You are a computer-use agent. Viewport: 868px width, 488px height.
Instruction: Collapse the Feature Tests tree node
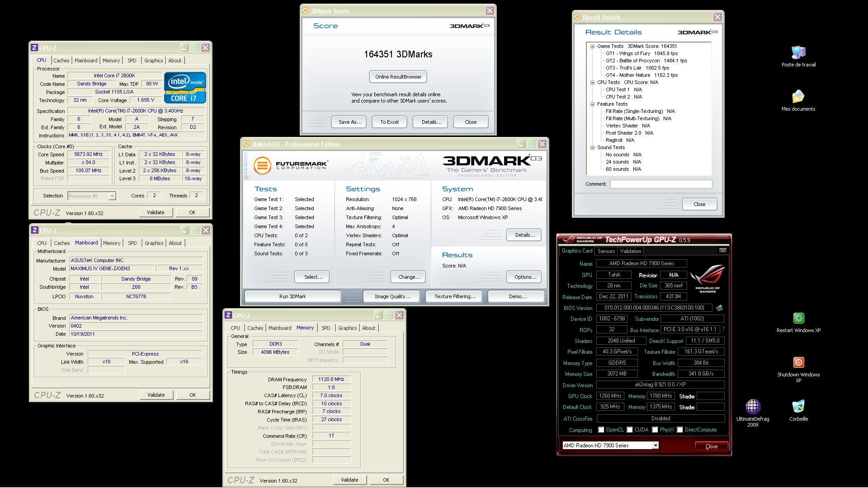(x=592, y=104)
